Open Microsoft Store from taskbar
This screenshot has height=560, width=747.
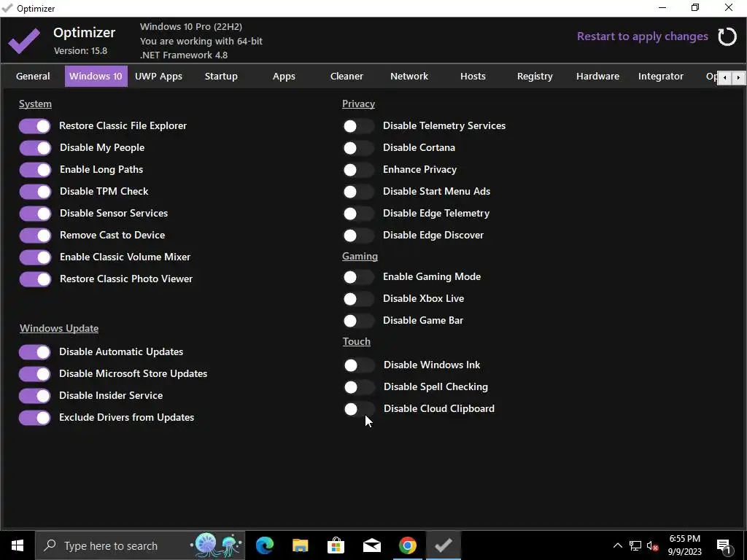[336, 545]
